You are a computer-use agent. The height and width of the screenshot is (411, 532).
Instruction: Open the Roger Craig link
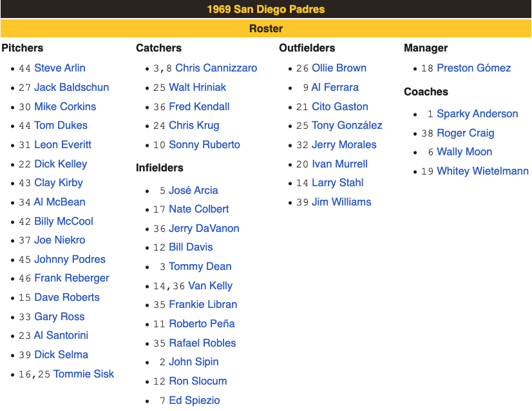(x=466, y=133)
